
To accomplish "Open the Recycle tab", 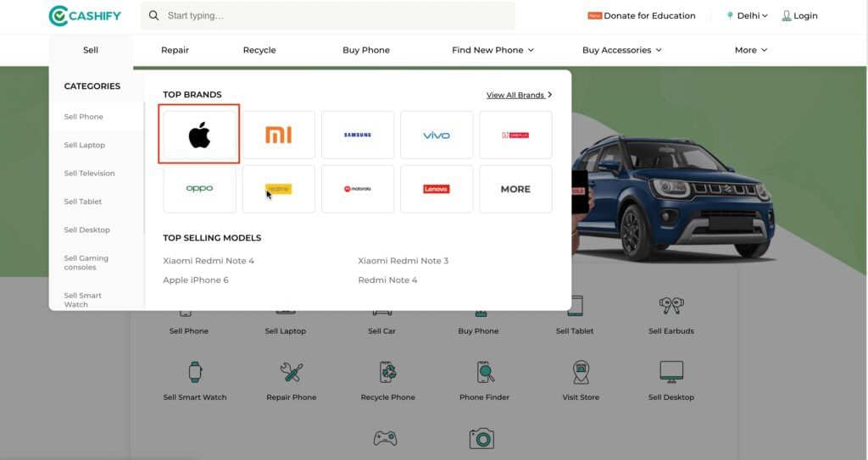I will point(259,50).
